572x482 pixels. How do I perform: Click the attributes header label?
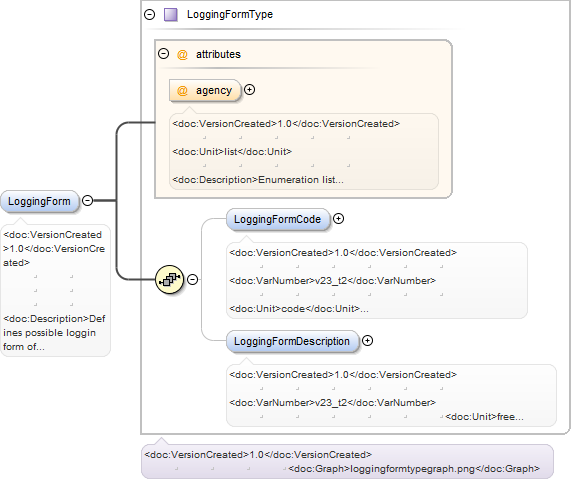(219, 54)
